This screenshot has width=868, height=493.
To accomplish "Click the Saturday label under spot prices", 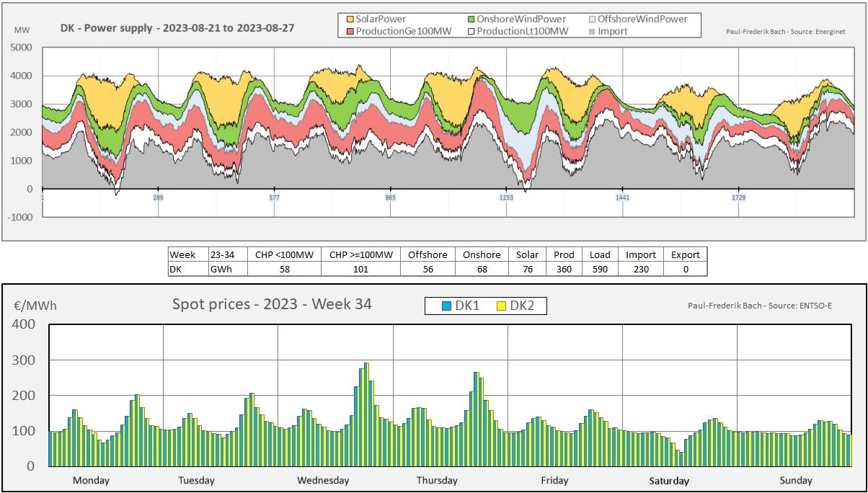I will click(x=669, y=481).
